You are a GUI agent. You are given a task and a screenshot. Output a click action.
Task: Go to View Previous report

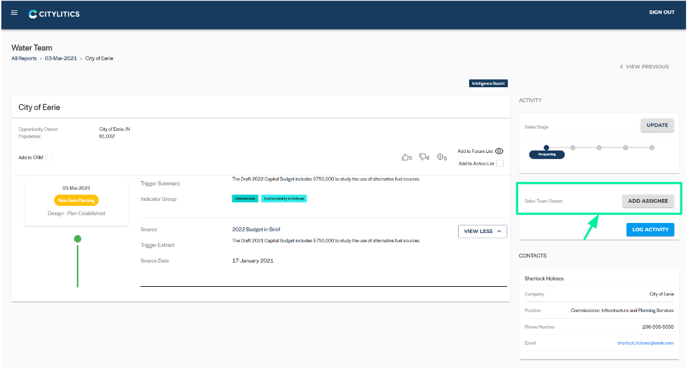pos(644,67)
